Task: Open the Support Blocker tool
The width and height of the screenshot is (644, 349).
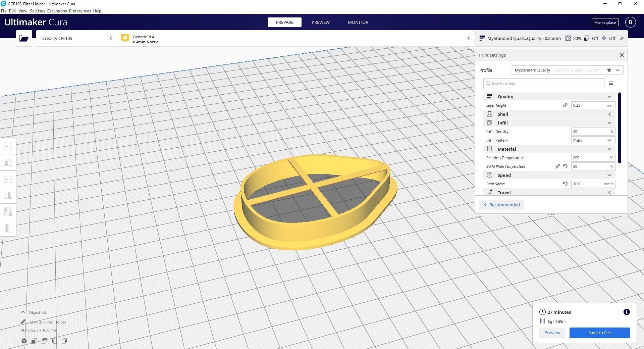Action: (8, 228)
